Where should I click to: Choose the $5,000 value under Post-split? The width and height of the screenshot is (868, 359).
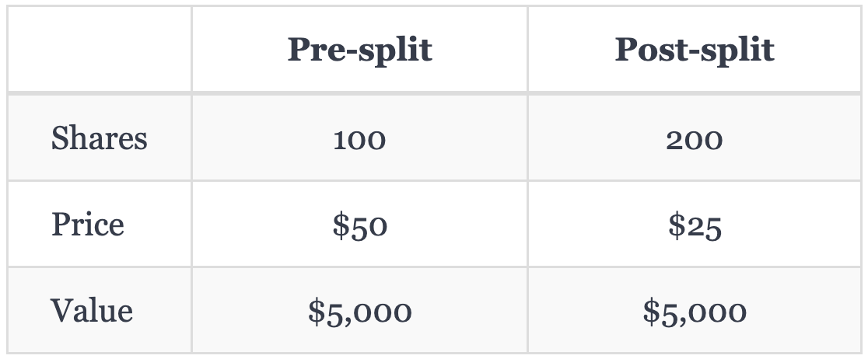[x=695, y=312]
